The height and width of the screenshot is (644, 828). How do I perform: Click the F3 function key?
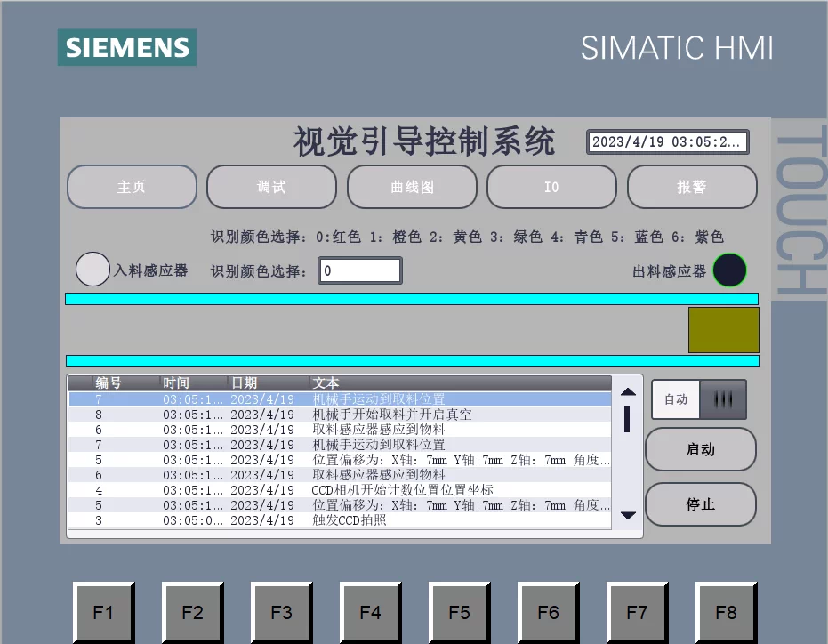click(281, 612)
